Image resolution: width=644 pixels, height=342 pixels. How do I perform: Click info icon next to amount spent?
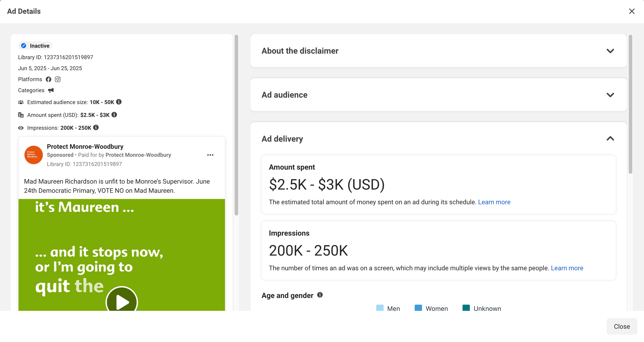(x=114, y=115)
